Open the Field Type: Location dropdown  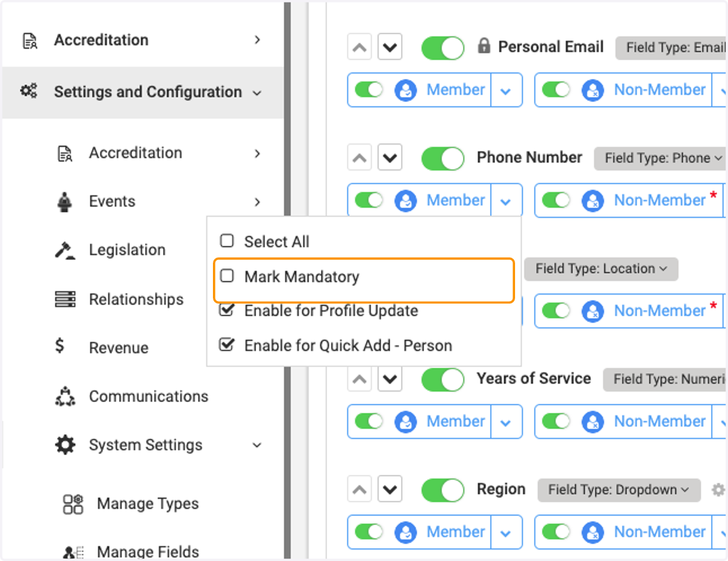601,268
